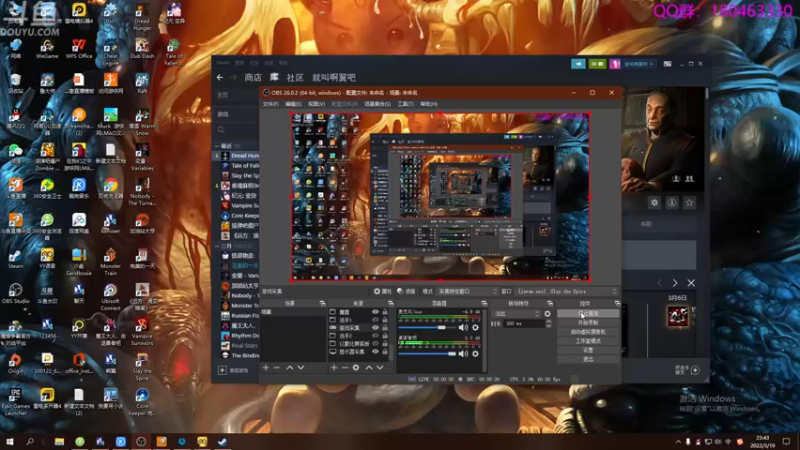The width and height of the screenshot is (800, 450).
Task: Adjust microphone/Aux volume slider
Action: click(x=427, y=328)
